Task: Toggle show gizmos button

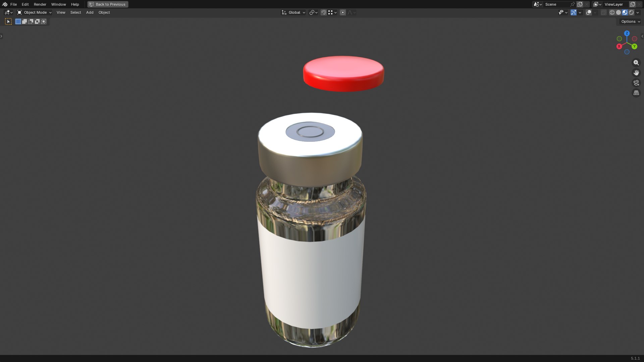Action: tap(574, 12)
